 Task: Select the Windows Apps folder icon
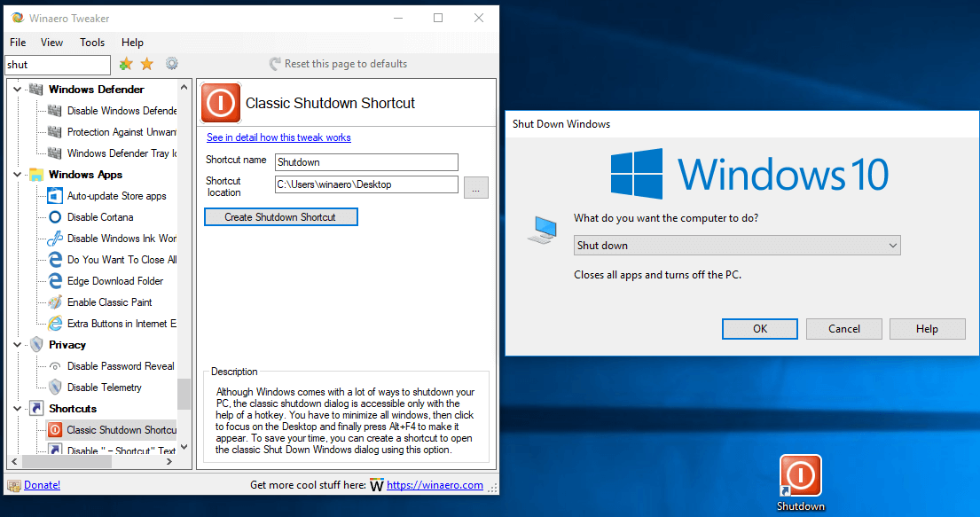(36, 175)
